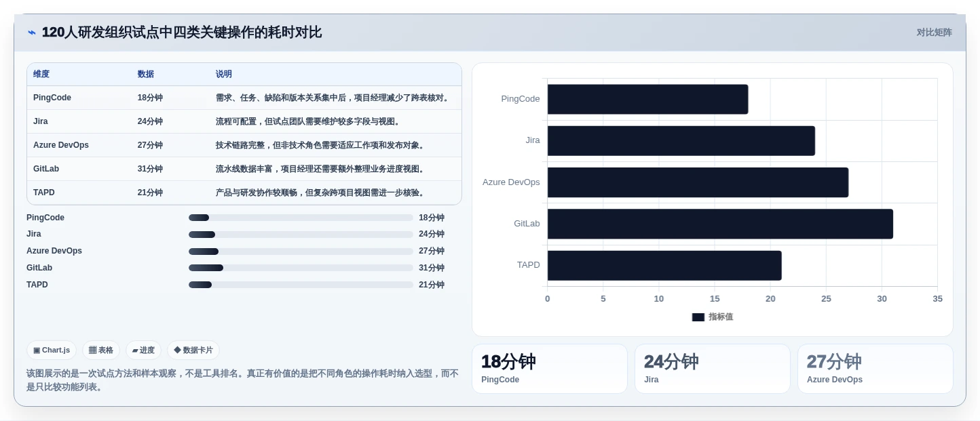980x421 pixels.
Task: Click the Jira description about 字段与视图
Action: click(x=309, y=121)
